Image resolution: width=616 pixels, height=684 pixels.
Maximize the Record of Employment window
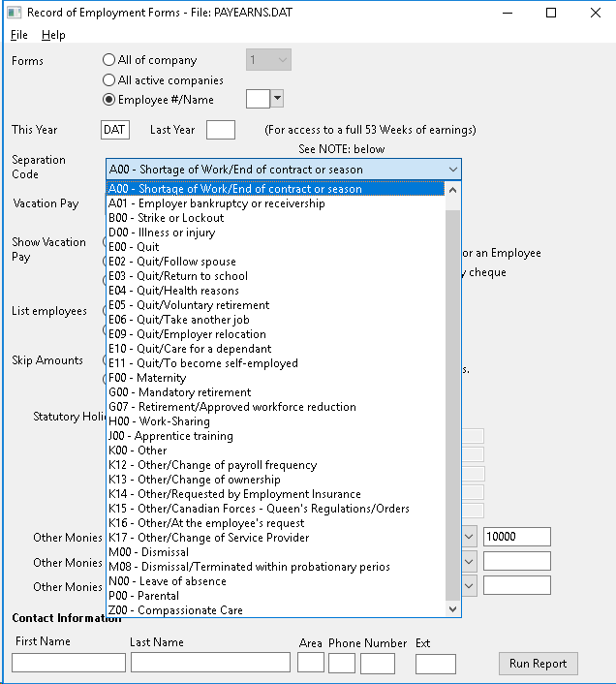click(x=551, y=13)
